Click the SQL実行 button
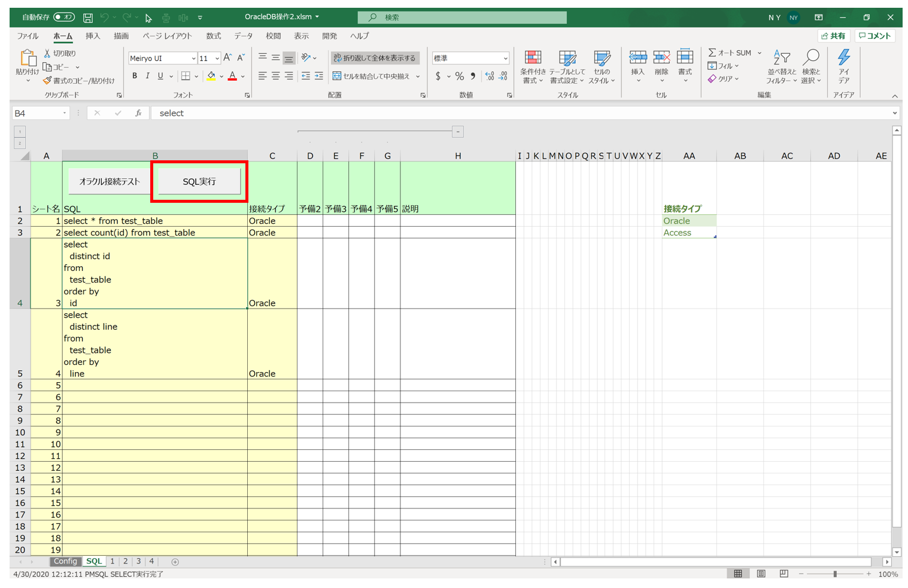The height and width of the screenshot is (588, 908). point(199,181)
